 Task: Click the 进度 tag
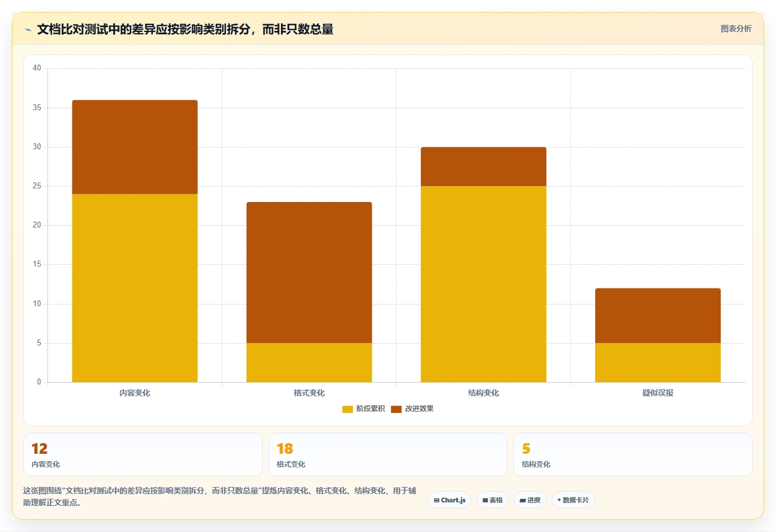point(530,500)
